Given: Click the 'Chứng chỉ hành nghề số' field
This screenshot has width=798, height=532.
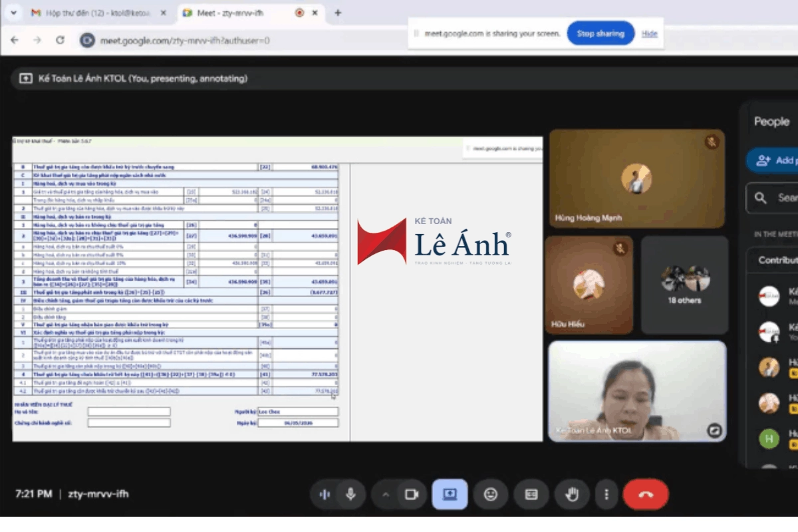Looking at the screenshot, I should pyautogui.click(x=129, y=422).
